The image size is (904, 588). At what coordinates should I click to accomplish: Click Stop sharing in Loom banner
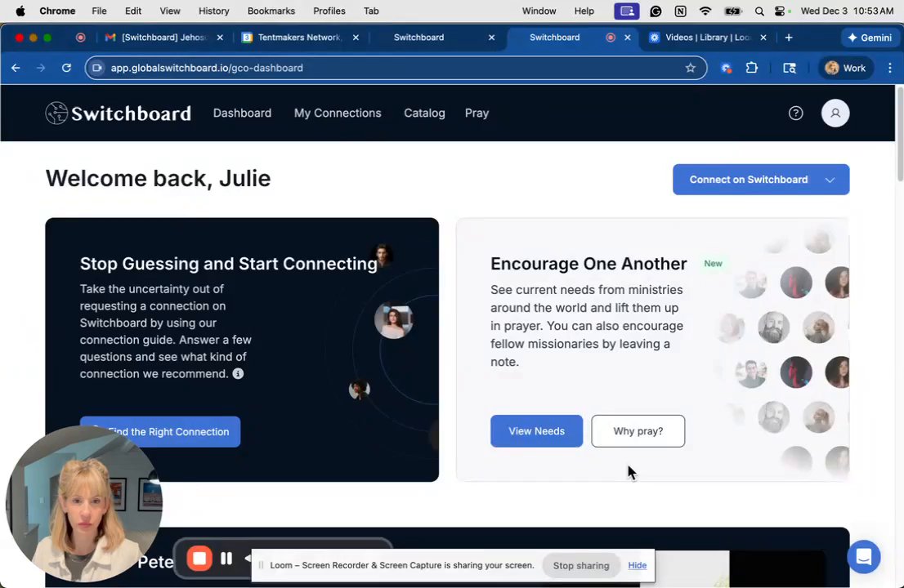(x=580, y=565)
